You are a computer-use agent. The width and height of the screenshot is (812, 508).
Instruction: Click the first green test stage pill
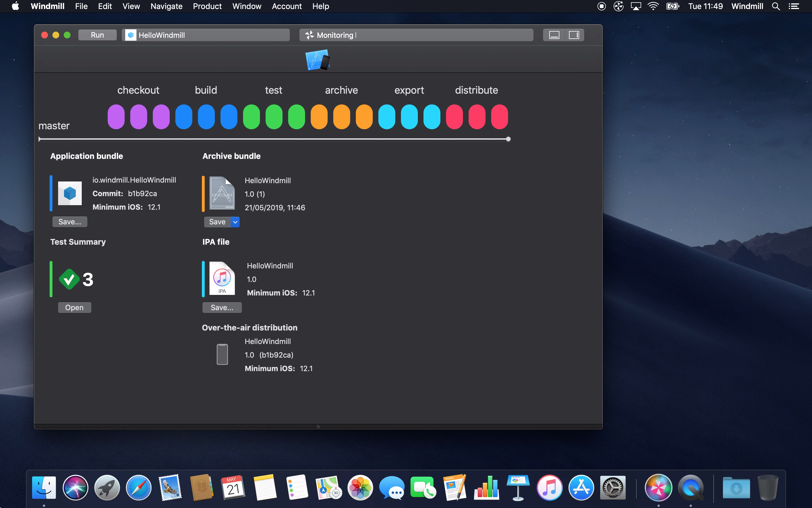point(251,117)
